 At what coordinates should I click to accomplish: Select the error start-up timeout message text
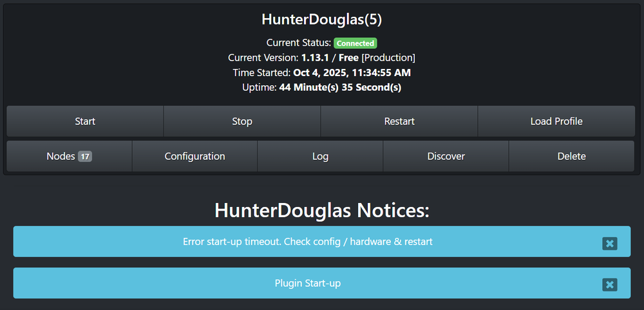pyautogui.click(x=307, y=242)
